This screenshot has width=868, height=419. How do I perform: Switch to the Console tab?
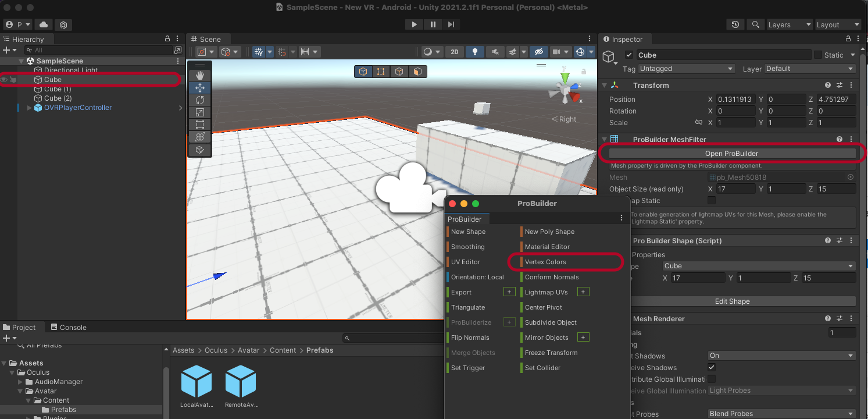(x=68, y=327)
